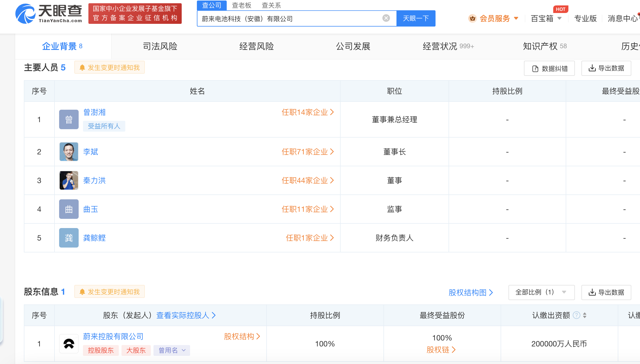Open 股权结构 for 蔚来控股有限公司
This screenshot has width=640, height=364.
pos(242,336)
